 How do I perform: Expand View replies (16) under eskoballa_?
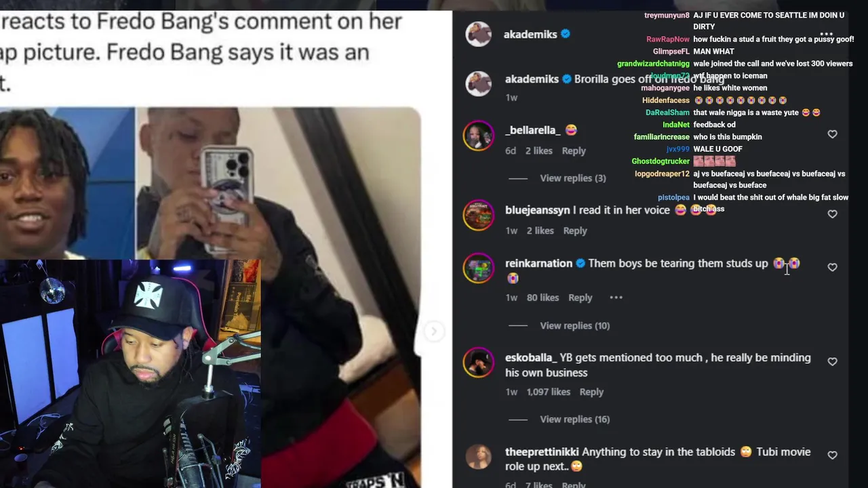[574, 420]
